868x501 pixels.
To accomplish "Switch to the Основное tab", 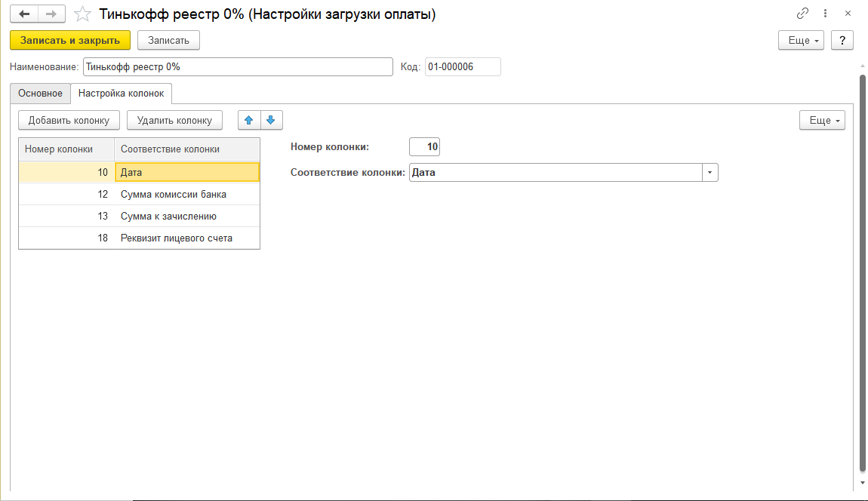I will pyautogui.click(x=41, y=93).
